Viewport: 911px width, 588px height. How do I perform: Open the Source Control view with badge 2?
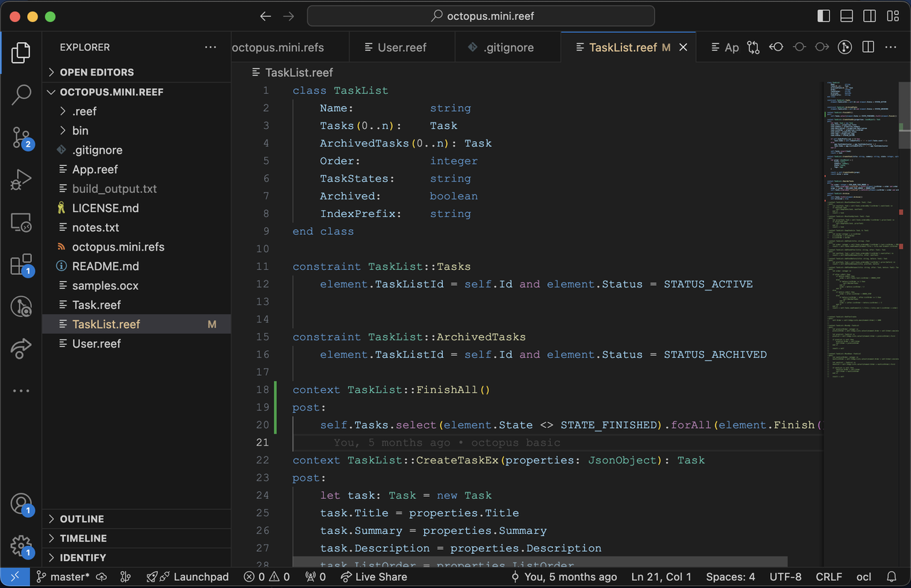pos(21,136)
